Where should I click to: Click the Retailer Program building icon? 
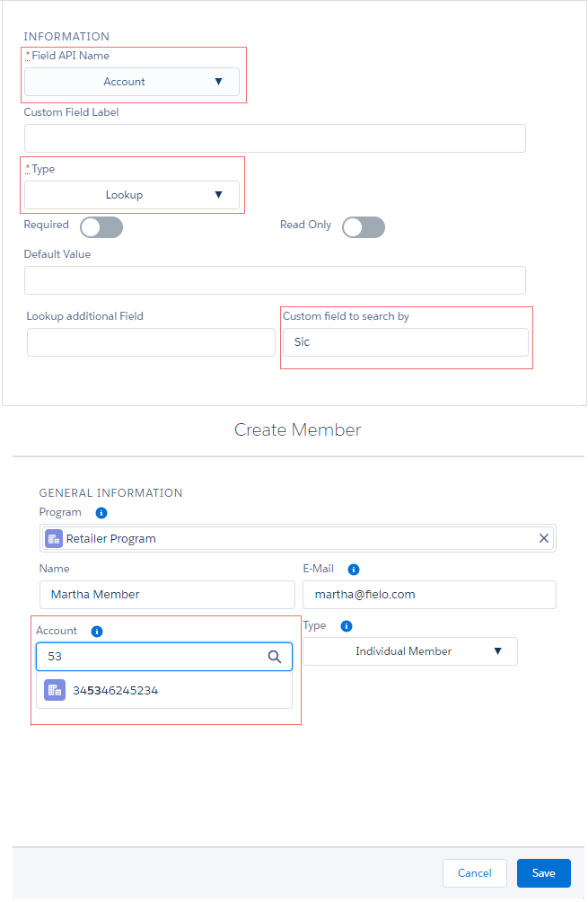click(54, 538)
